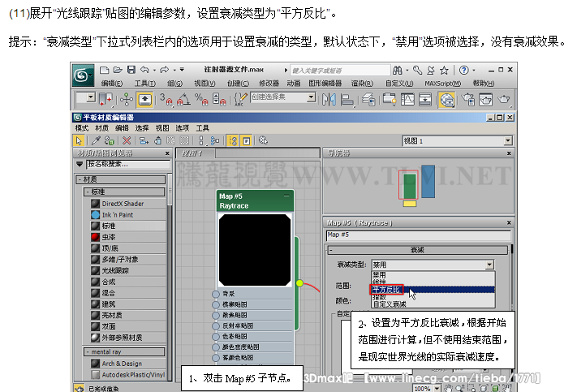Viewport: 564px width, 392px height.
Task: Collapse the Map #5 Raytrace node
Action: 286,196
